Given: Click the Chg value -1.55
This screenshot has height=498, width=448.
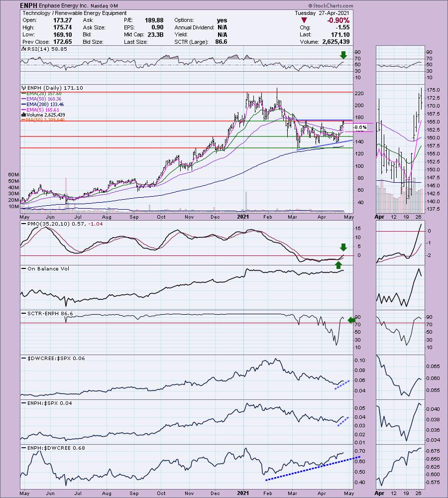Looking at the screenshot, I should click(x=342, y=27).
